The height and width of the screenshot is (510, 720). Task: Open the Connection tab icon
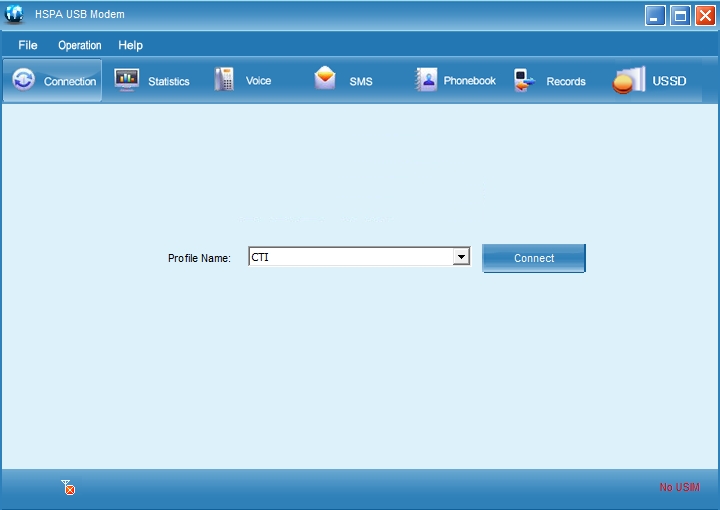23,79
